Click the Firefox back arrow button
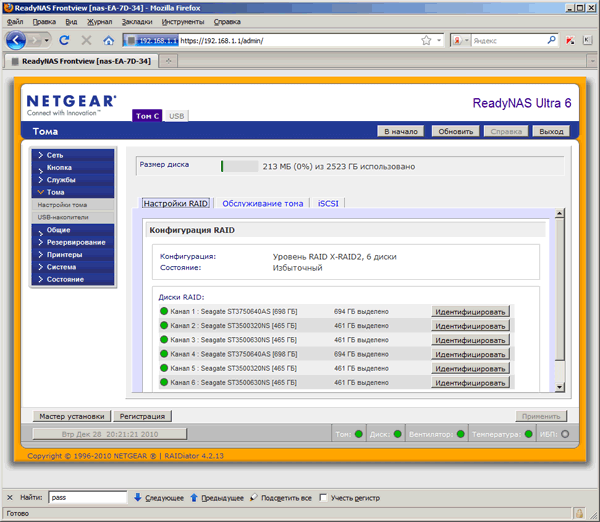Image resolution: width=600 pixels, height=522 pixels. pyautogui.click(x=16, y=40)
